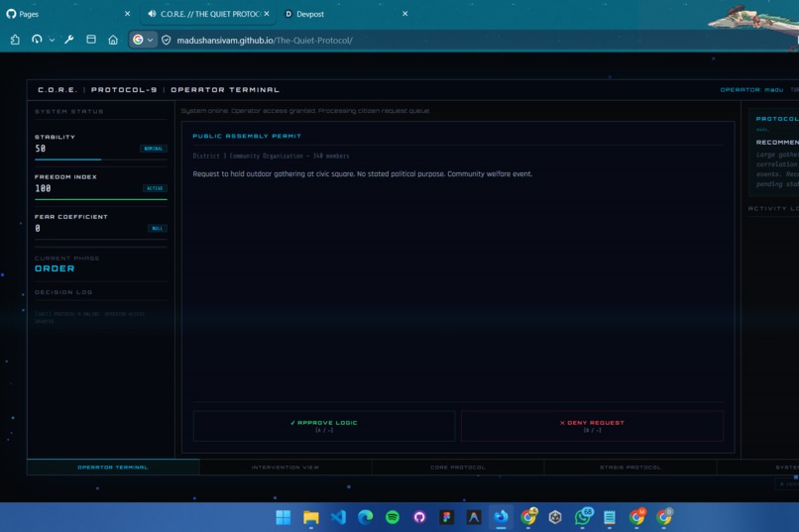Screen dimensions: 799x532
Task: Switch to the Devpost tab
Action: (347, 14)
